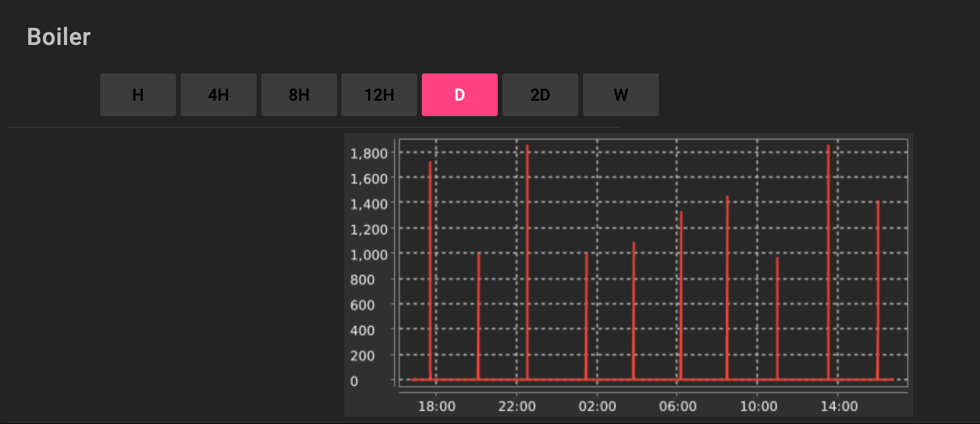
Task: Switch chart to 2D range
Action: click(x=540, y=95)
